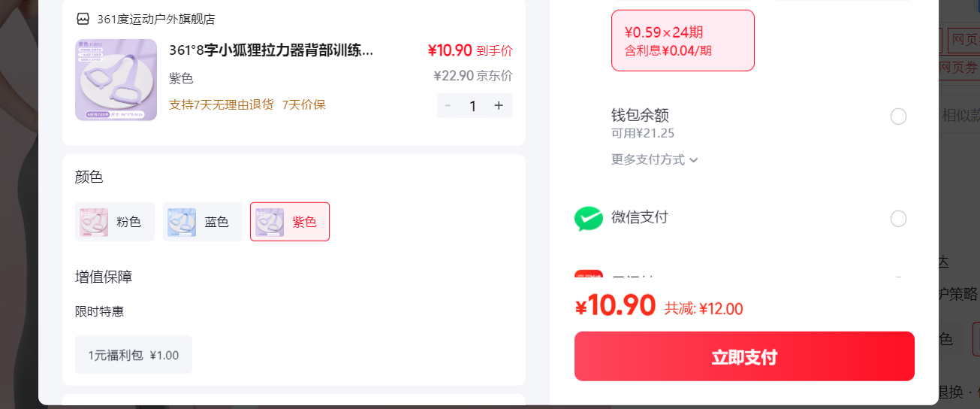980x409 pixels.
Task: Click the store icon beside 361度运动户外旗舰店
Action: [x=83, y=19]
